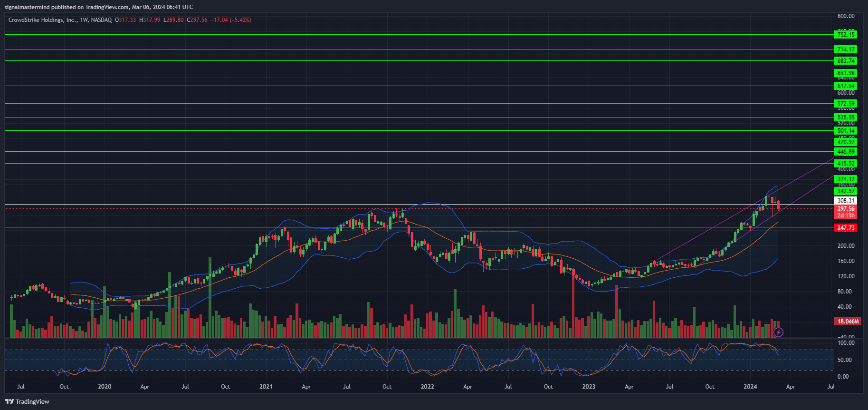Image resolution: width=868 pixels, height=410 pixels.
Task: Click the 80.00 price axis value
Action: coord(844,292)
